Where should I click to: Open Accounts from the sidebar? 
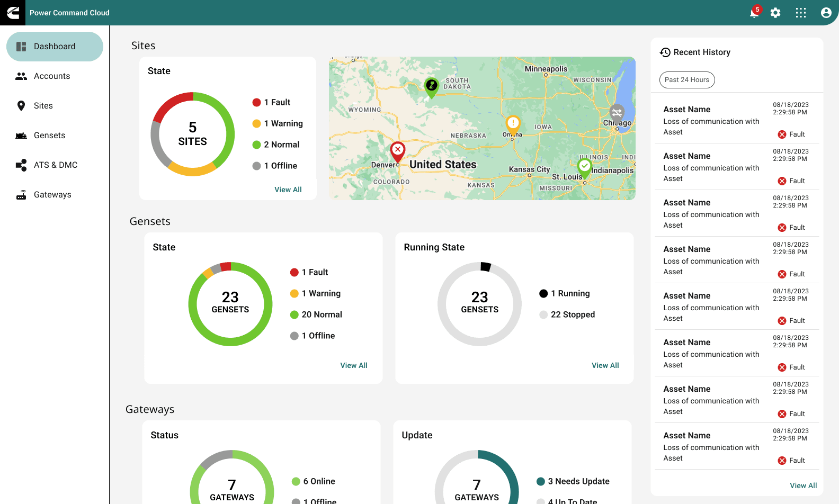coord(55,76)
